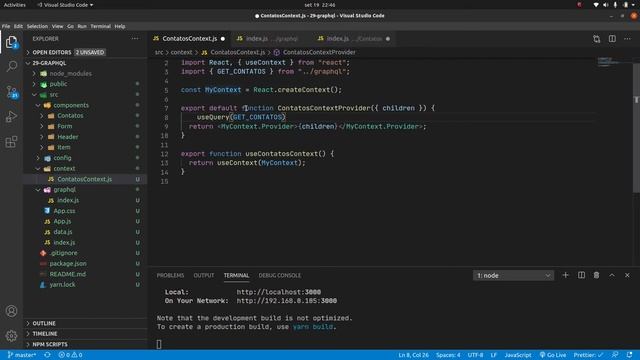Open App.js in the explorer
The width and height of the screenshot is (640, 360).
point(86,221)
